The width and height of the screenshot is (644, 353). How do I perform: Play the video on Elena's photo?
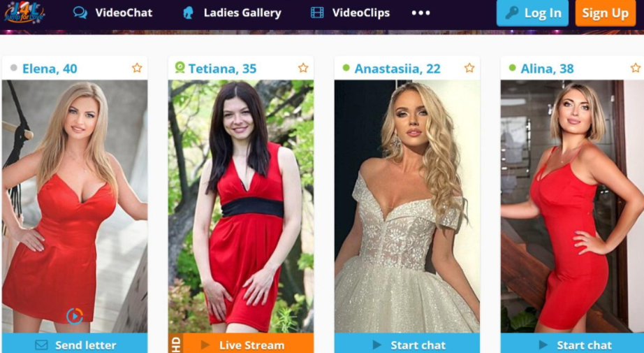75,316
